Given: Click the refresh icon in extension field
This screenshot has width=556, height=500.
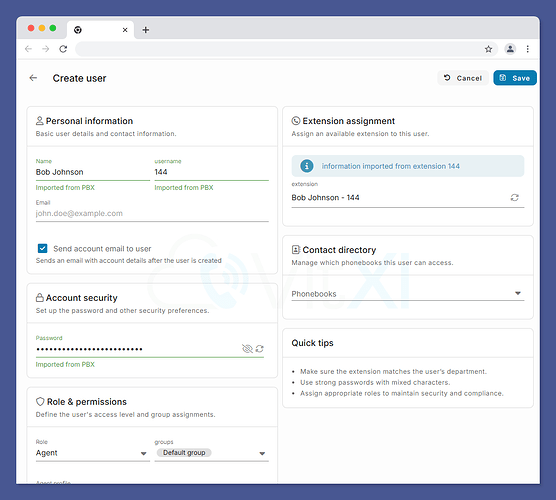Looking at the screenshot, I should [515, 198].
